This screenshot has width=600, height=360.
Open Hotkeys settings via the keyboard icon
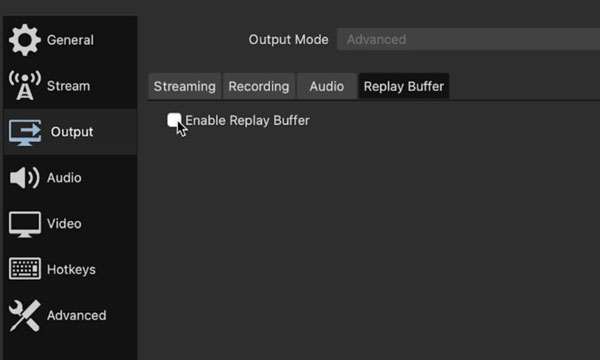[x=25, y=269]
